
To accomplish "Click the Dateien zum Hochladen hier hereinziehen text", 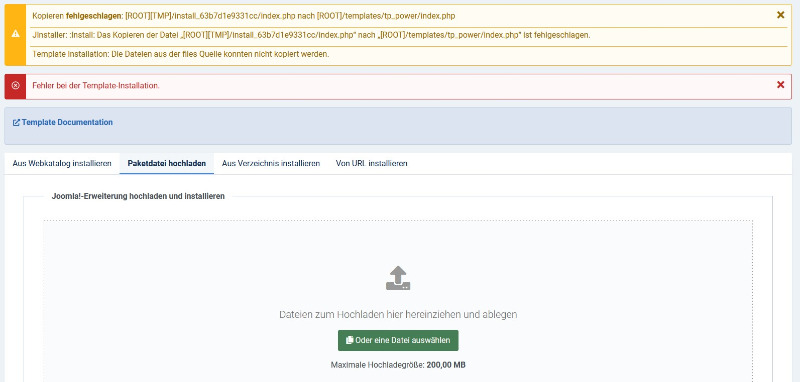I will click(398, 315).
